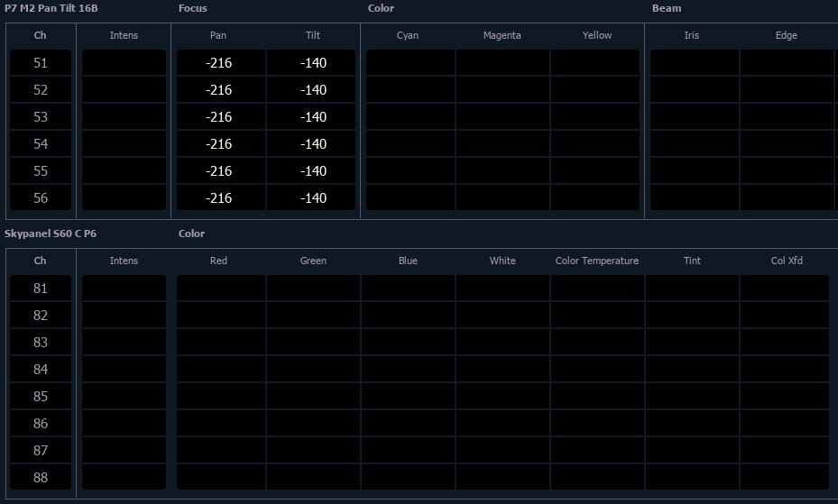Click Tilt value -140 for channel 54

point(311,143)
